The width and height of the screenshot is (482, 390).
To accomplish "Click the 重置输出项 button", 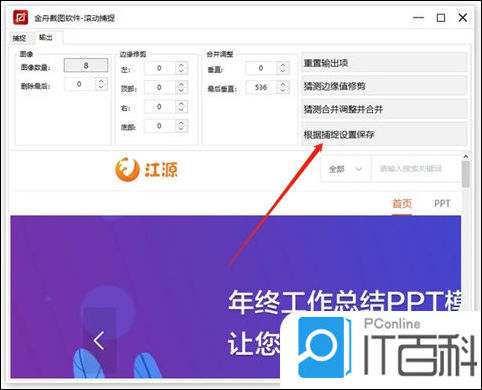I will coord(384,63).
